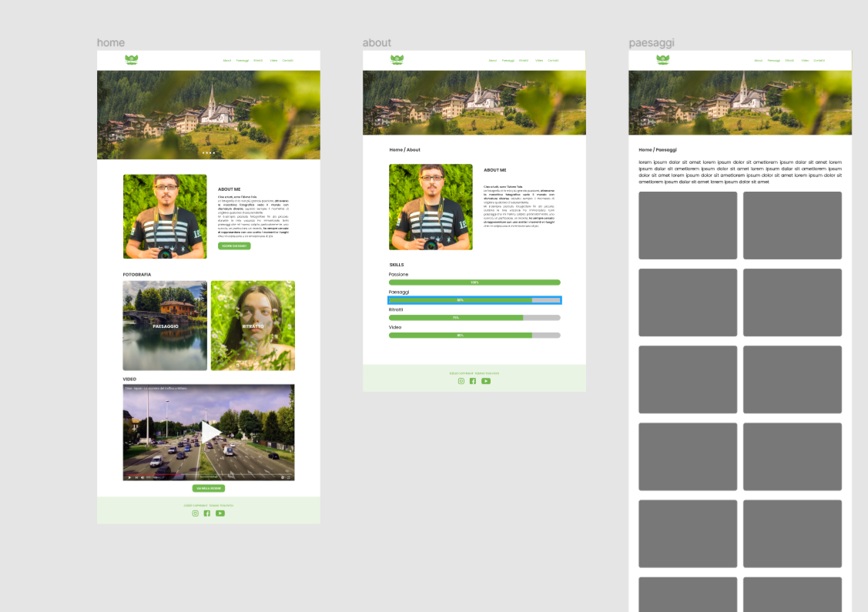
Task: Click the green button under the About Me text
Action: click(x=234, y=246)
